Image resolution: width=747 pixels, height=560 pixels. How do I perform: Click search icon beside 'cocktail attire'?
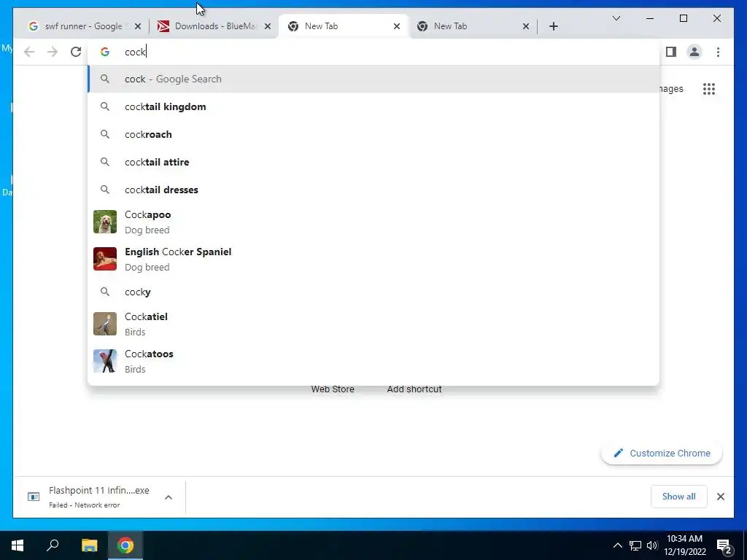point(105,162)
